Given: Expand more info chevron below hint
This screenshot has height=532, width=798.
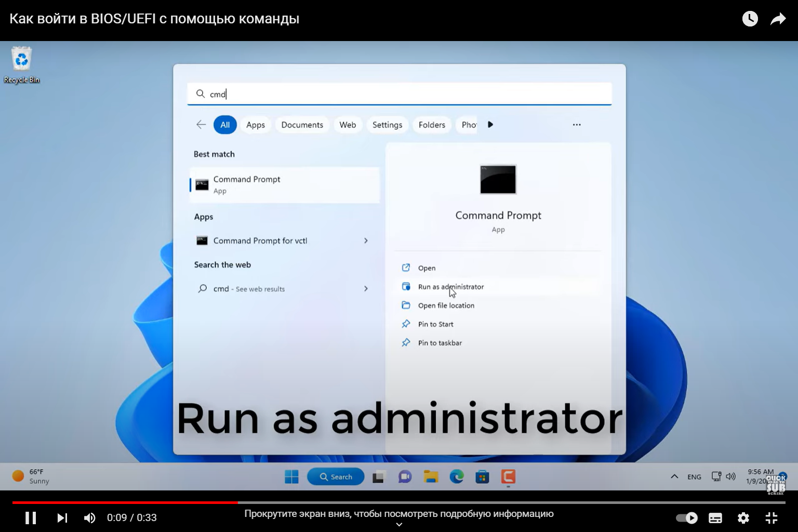Looking at the screenshot, I should (399, 525).
